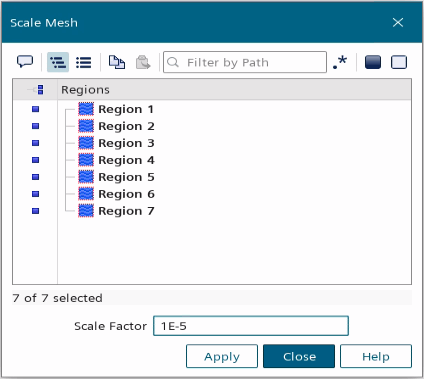Toggle selection checkbox for Region 4
The image size is (424, 379).
click(x=36, y=160)
